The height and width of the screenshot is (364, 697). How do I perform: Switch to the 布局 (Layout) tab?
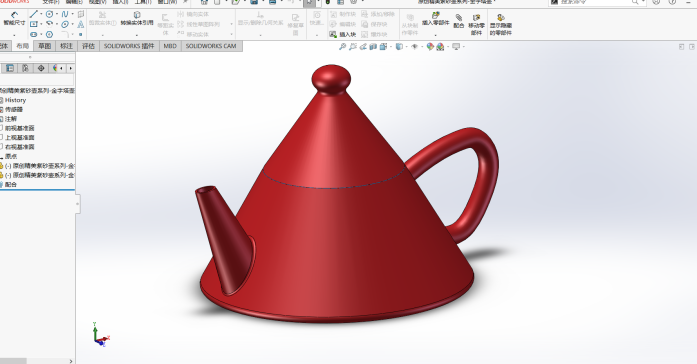pyautogui.click(x=22, y=46)
